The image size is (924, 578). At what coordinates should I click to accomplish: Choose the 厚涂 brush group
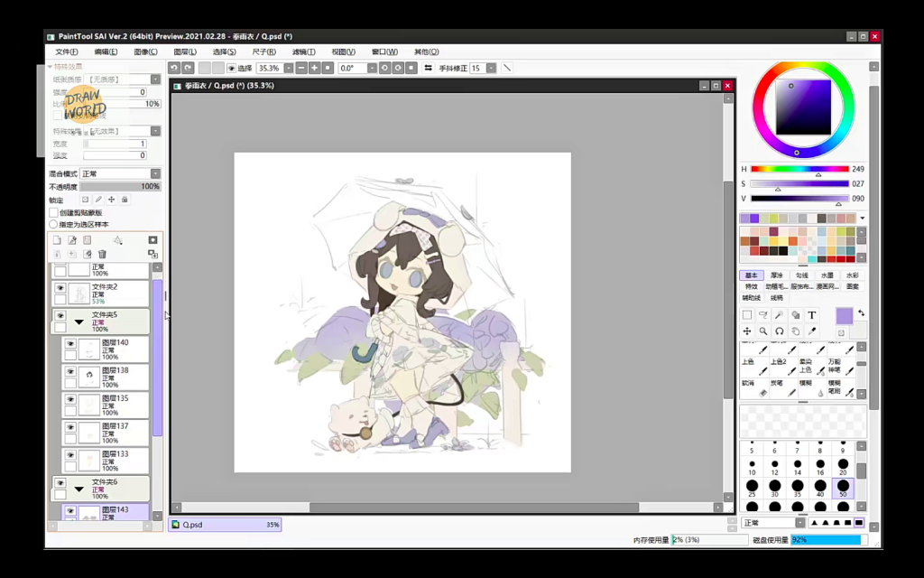click(776, 275)
